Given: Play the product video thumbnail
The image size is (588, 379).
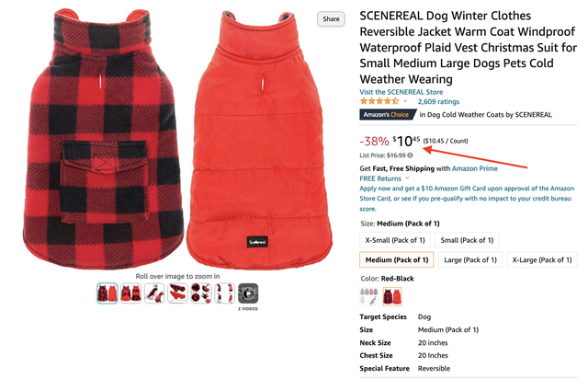Looking at the screenshot, I should [x=248, y=293].
